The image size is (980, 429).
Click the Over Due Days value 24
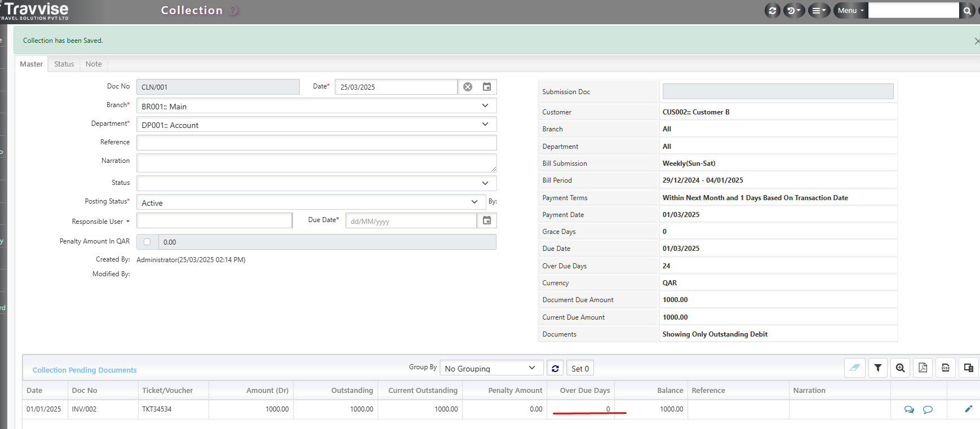tap(666, 266)
